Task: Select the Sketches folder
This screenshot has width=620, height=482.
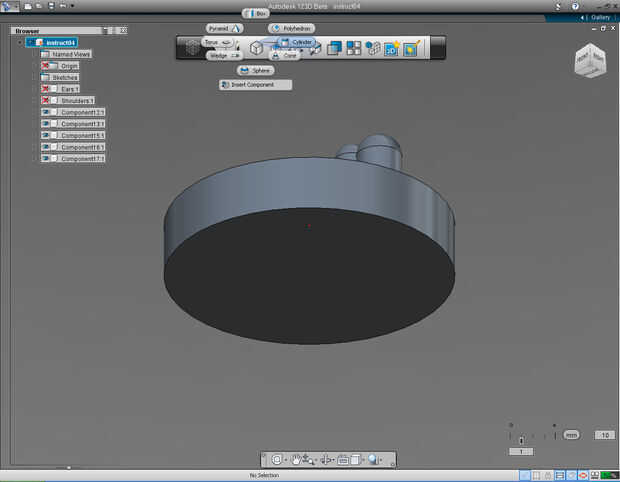Action: click(x=60, y=77)
